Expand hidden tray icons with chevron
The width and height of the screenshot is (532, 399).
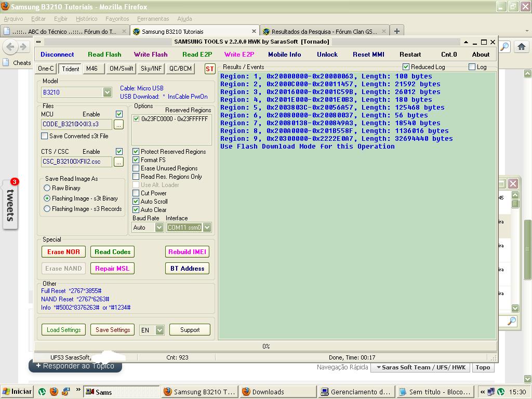[483, 392]
